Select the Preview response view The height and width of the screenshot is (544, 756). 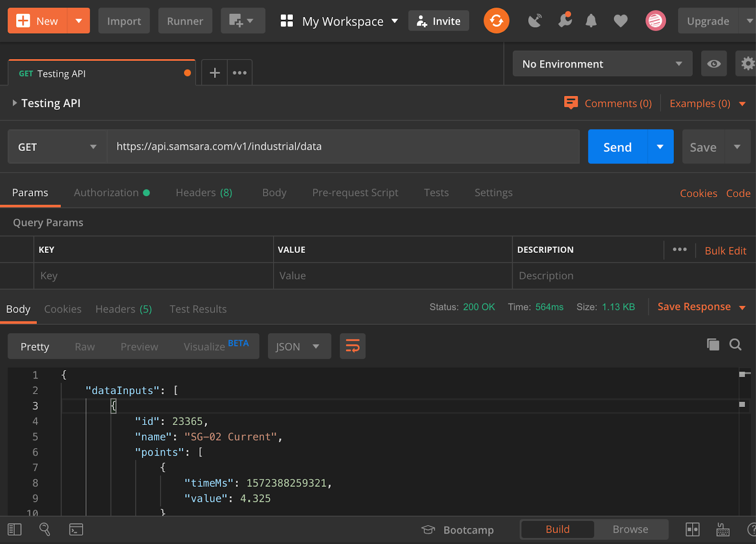pyautogui.click(x=139, y=346)
